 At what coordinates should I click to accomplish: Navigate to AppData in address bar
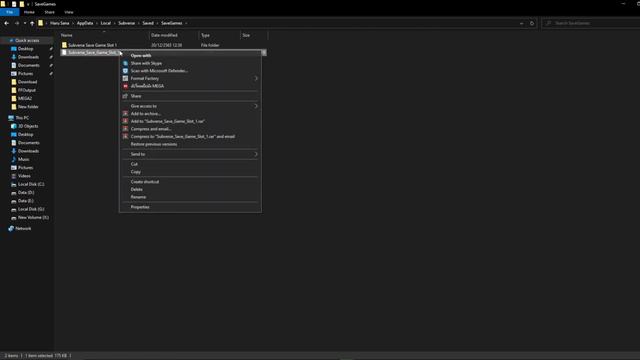click(85, 23)
